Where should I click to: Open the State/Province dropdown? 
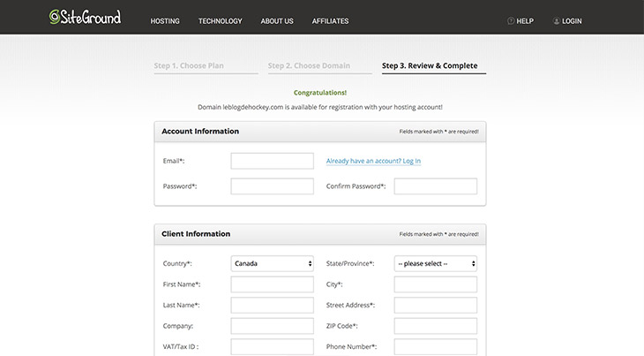coord(436,263)
